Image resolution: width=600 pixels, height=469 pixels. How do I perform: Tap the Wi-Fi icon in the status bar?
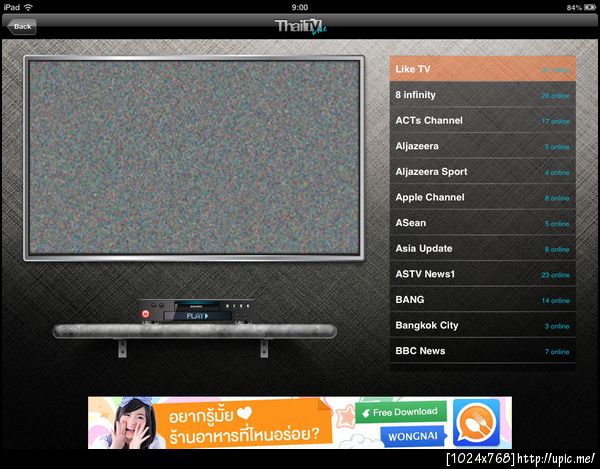click(x=28, y=7)
